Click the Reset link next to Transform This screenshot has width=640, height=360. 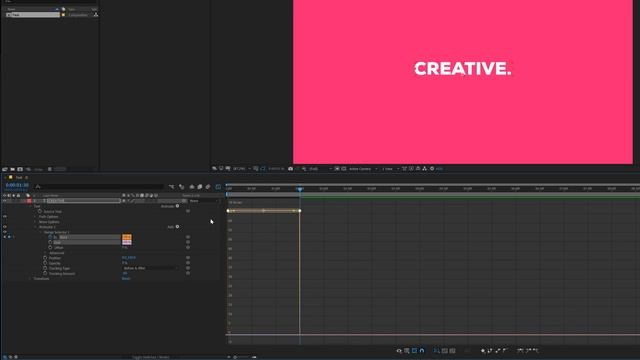click(126, 278)
